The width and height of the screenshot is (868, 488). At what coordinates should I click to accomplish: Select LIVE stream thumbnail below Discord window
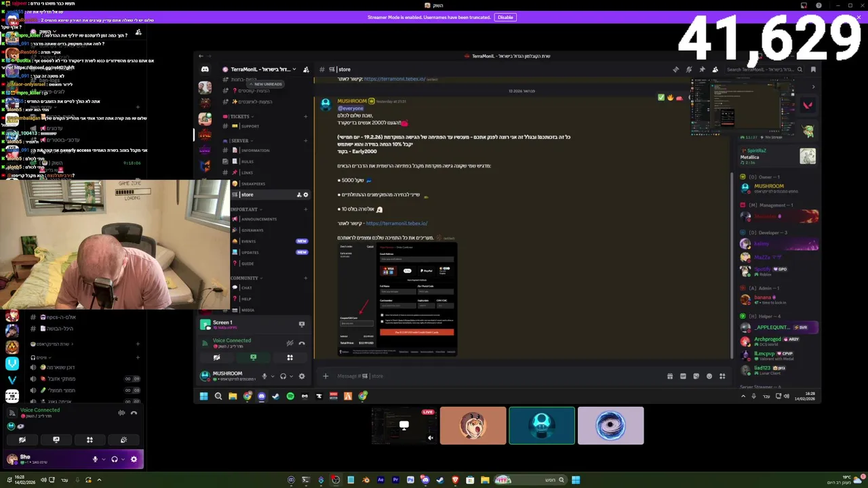pyautogui.click(x=404, y=426)
